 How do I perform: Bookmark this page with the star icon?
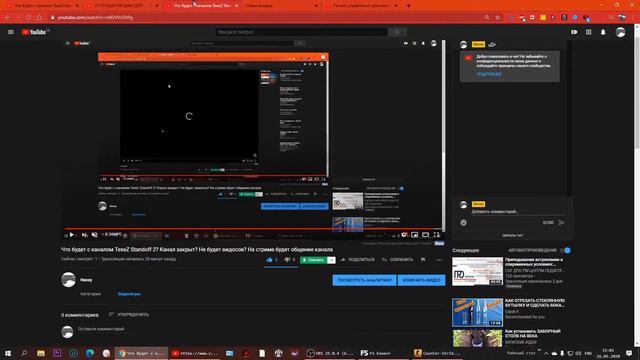pos(498,18)
